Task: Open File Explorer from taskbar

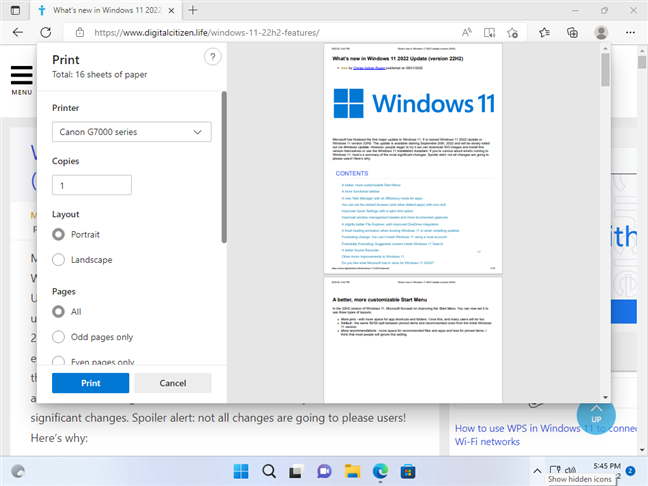Action: (x=352, y=471)
